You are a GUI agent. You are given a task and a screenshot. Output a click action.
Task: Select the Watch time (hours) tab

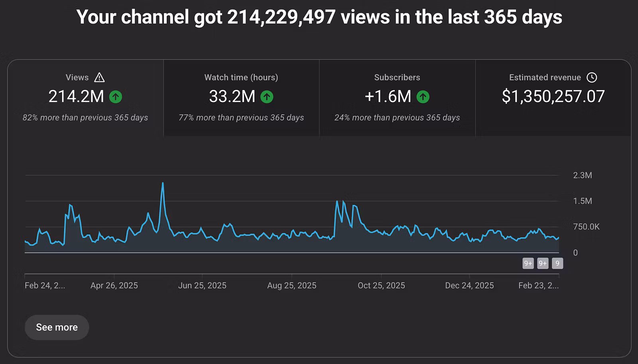pos(241,98)
